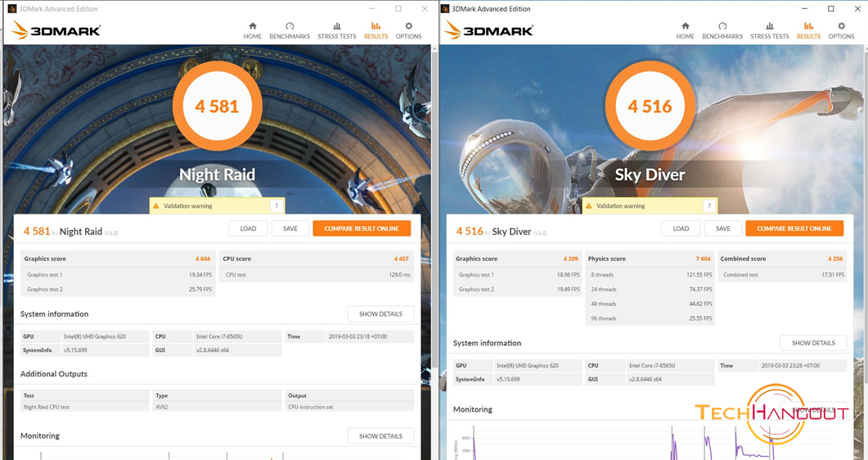This screenshot has height=460, width=868.
Task: Open HOME in Night Raid window
Action: (253, 30)
